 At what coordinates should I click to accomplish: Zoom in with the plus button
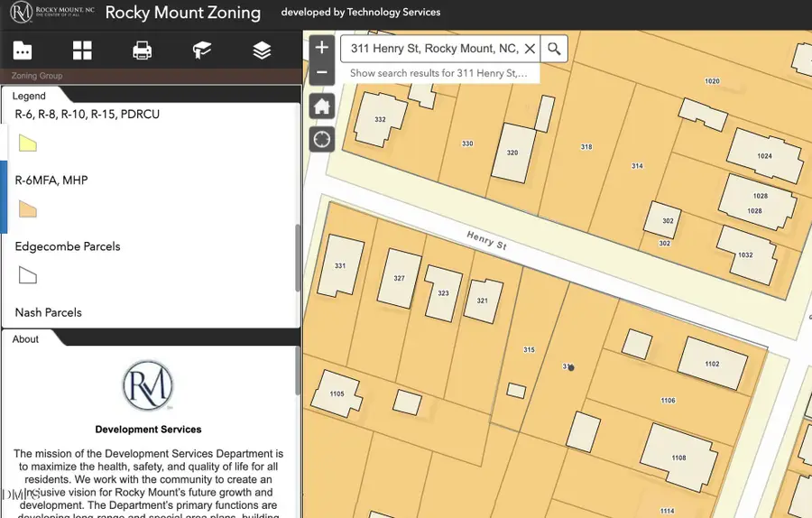pos(321,47)
